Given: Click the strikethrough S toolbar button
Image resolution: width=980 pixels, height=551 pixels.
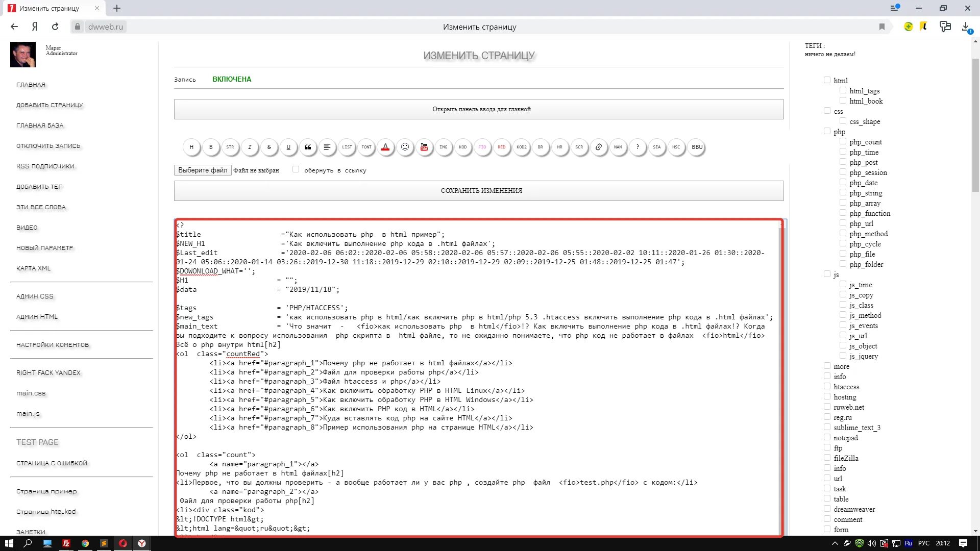Looking at the screenshot, I should coord(269,147).
